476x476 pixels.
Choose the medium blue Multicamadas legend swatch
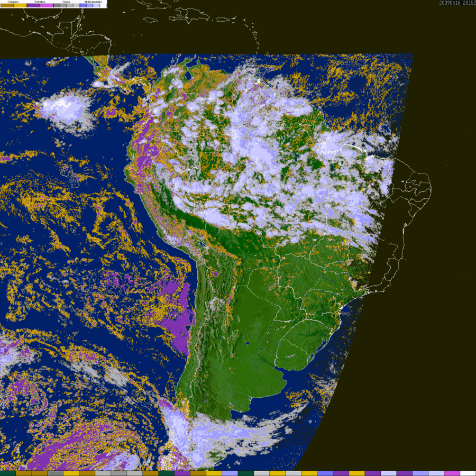tap(89, 5)
